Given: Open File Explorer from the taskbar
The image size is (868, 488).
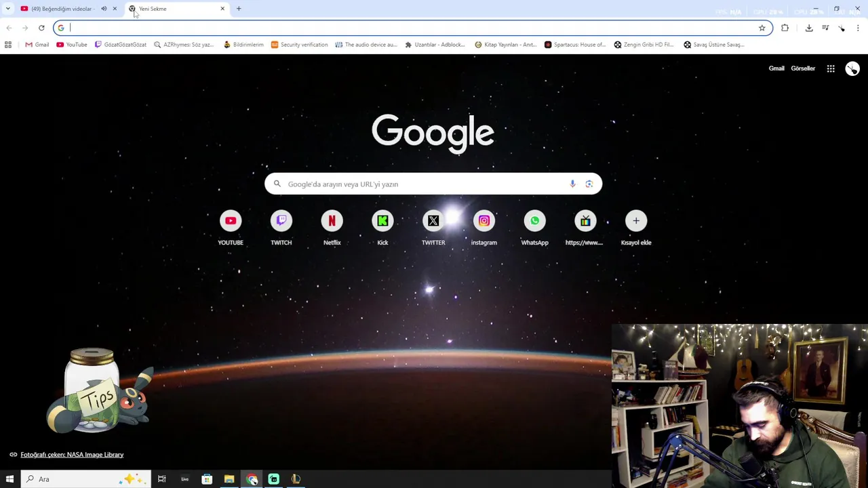Looking at the screenshot, I should (229, 479).
